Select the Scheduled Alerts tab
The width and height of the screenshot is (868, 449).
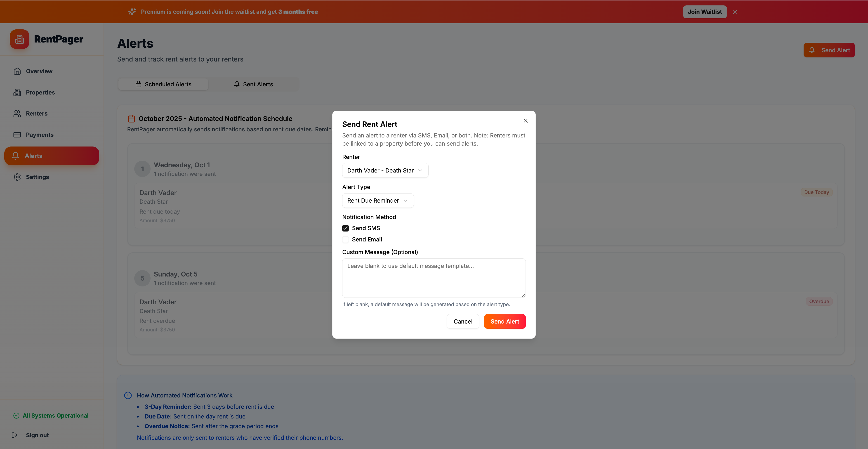163,84
